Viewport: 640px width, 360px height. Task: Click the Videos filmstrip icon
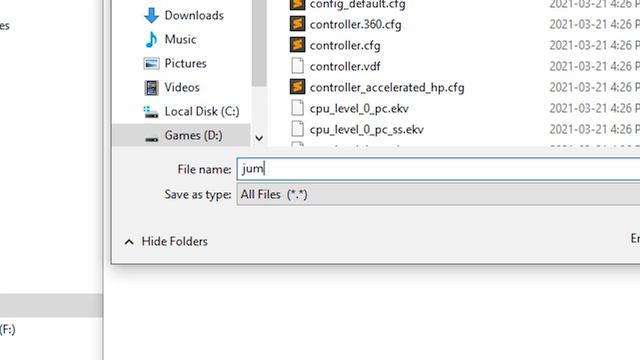coord(151,87)
